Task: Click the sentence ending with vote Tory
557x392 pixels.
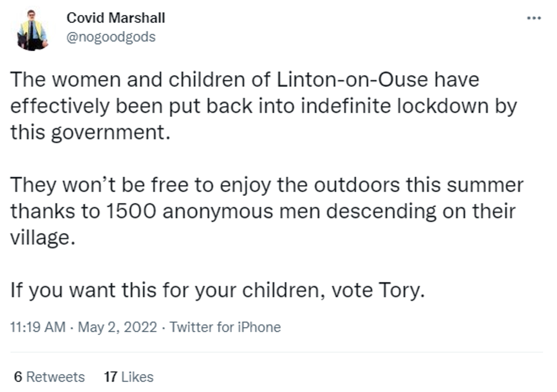Action: click(x=218, y=290)
